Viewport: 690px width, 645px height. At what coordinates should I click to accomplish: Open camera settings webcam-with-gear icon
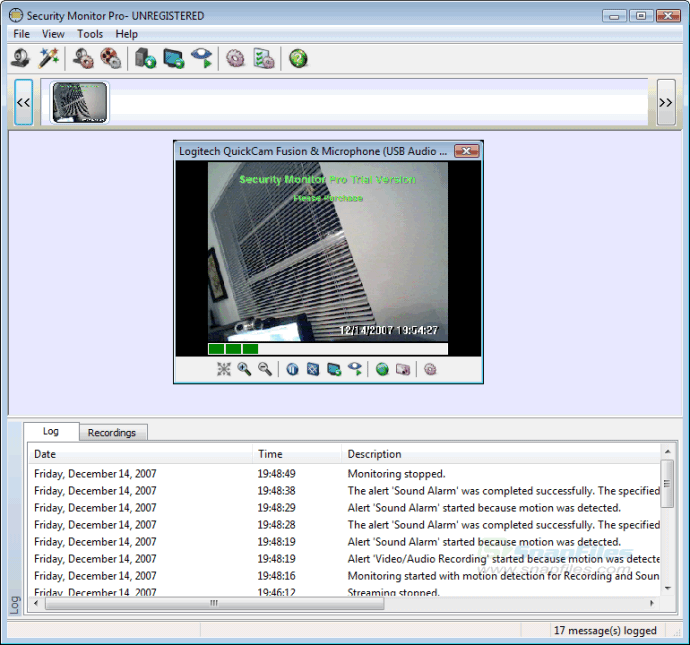[83, 59]
